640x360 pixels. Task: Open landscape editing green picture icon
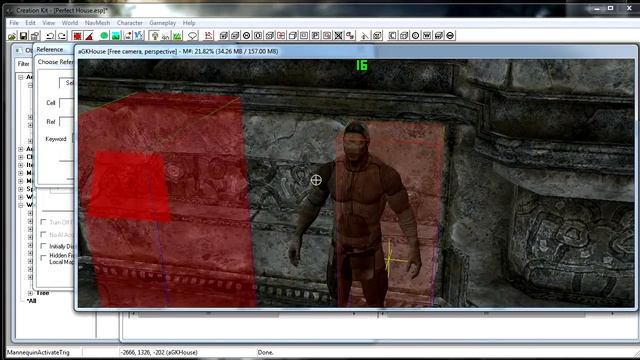pyautogui.click(x=116, y=36)
